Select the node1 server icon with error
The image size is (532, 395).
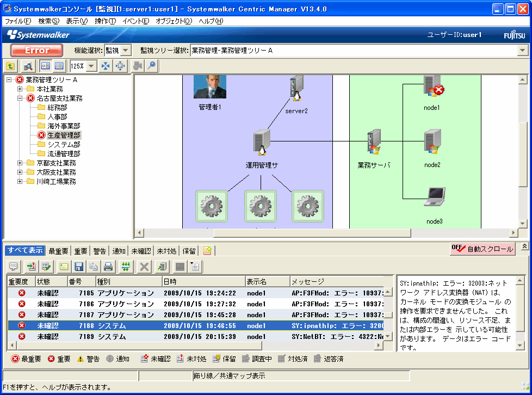433,86
